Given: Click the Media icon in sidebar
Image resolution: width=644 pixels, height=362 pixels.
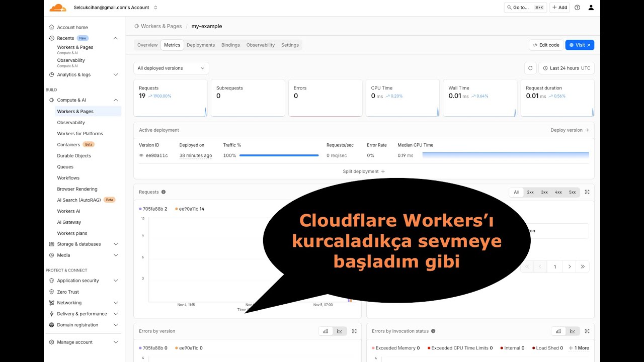Looking at the screenshot, I should click(52, 255).
